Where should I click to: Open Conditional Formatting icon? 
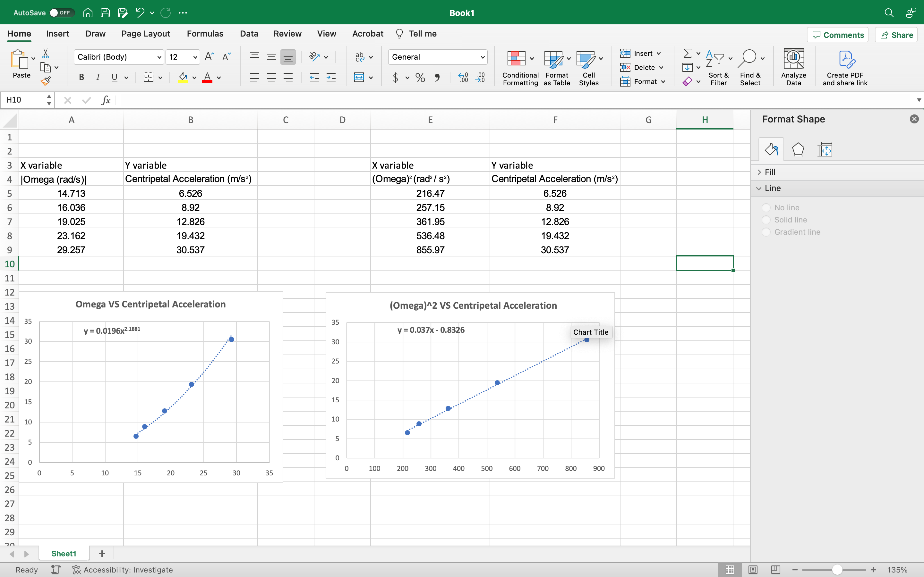pos(516,58)
